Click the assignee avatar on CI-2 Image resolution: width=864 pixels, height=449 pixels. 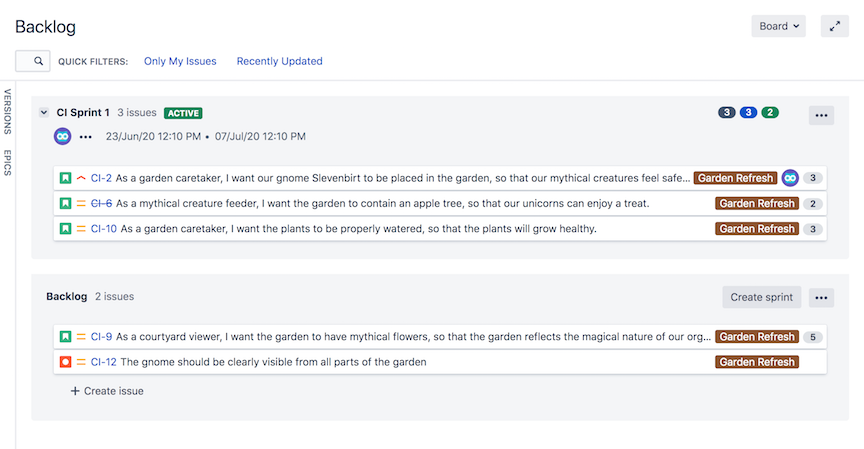pos(790,178)
